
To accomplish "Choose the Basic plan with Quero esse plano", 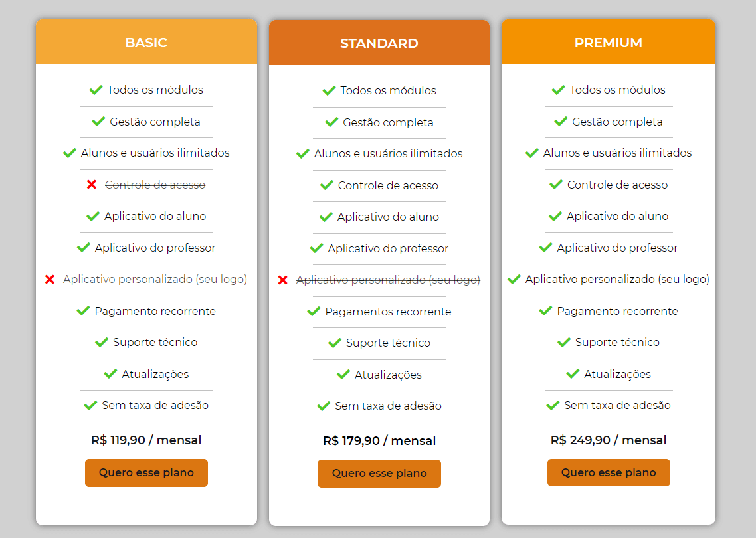I will (146, 473).
